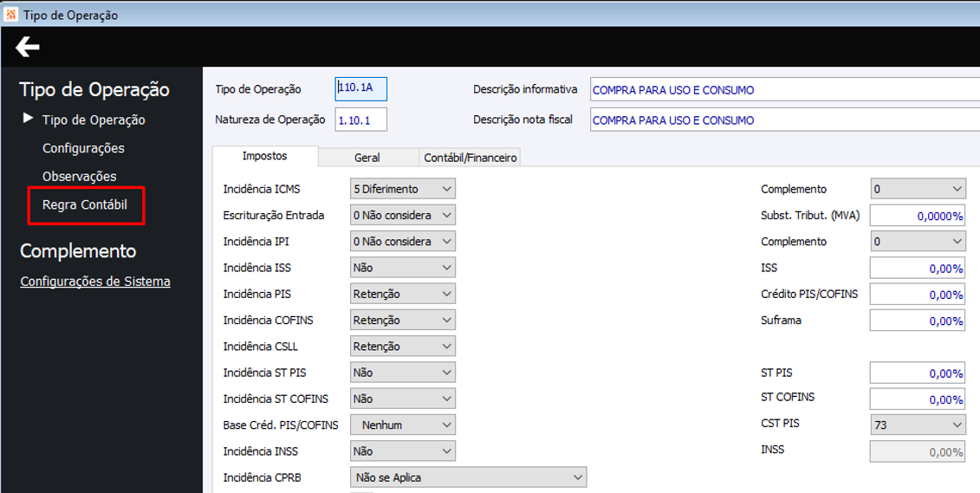This screenshot has height=493, width=980.
Task: Click the ST PIS percentage field
Action: pyautogui.click(x=918, y=373)
